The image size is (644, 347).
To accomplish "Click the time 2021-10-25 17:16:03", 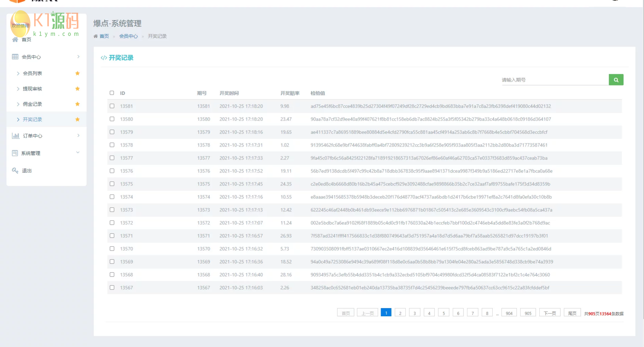I will pos(241,288).
